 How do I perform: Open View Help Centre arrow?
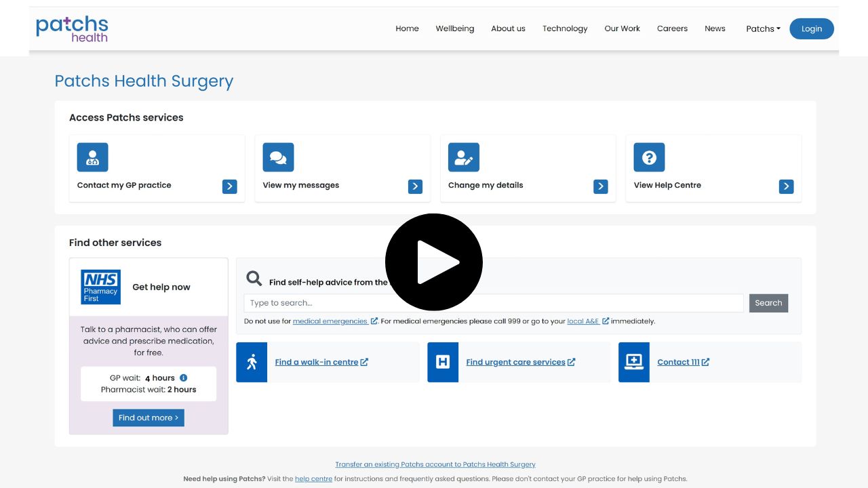pyautogui.click(x=786, y=186)
